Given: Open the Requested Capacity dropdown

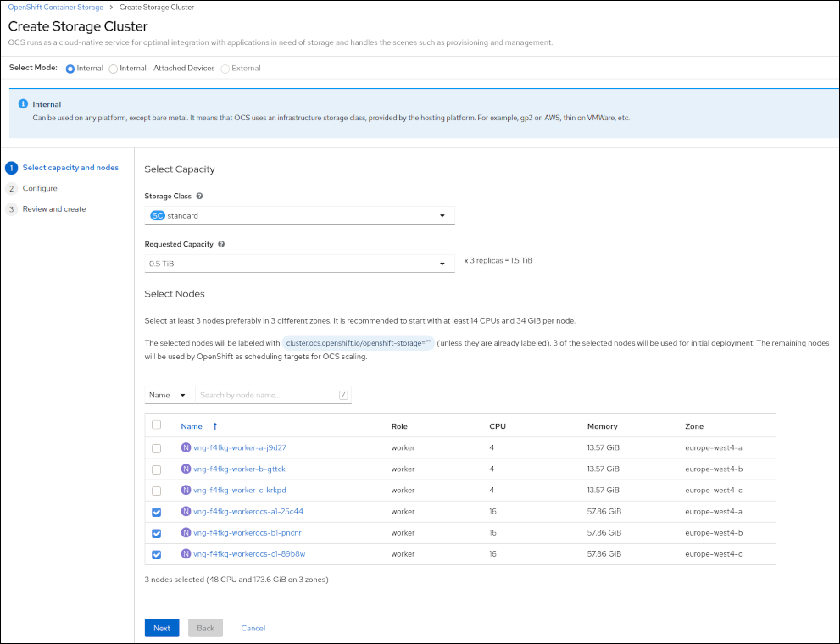Looking at the screenshot, I should point(442,264).
